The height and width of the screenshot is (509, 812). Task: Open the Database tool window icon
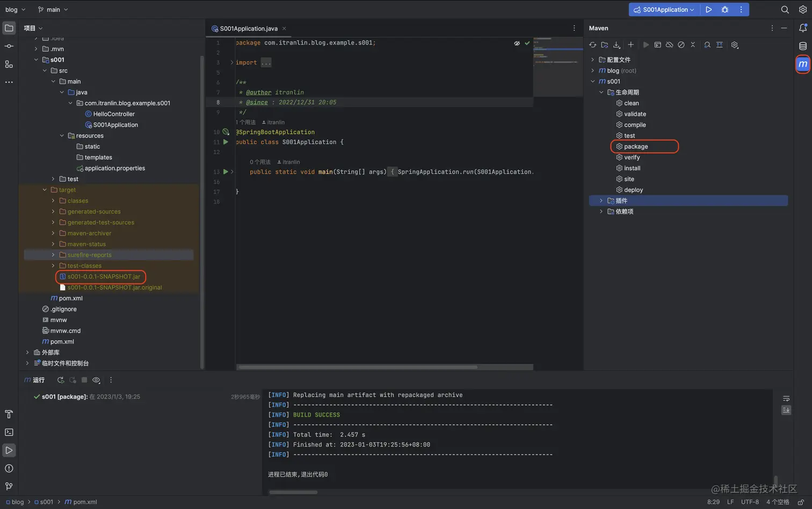[803, 46]
